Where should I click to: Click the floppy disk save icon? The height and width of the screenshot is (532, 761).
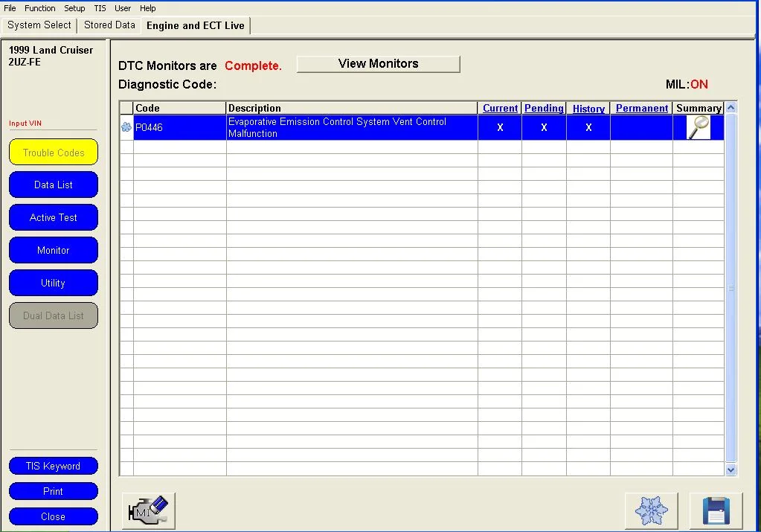(x=716, y=510)
